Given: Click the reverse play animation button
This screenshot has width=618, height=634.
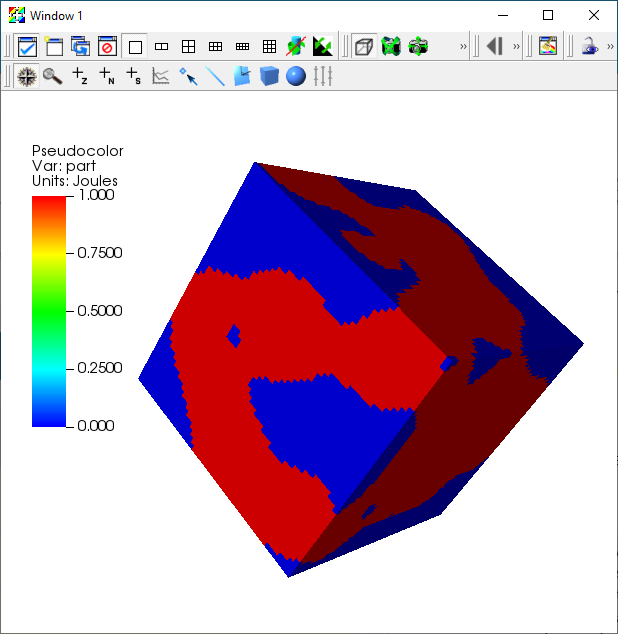Looking at the screenshot, I should (495, 46).
